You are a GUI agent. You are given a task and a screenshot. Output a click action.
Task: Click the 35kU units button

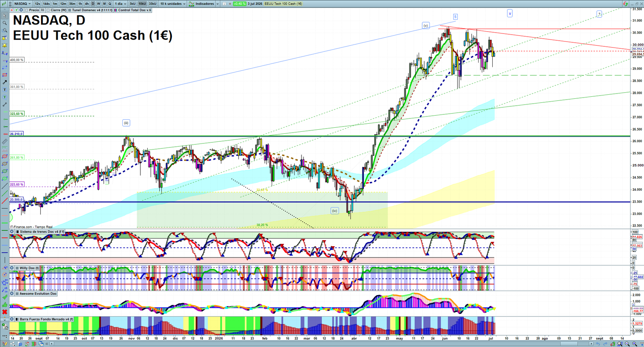[x=153, y=4]
